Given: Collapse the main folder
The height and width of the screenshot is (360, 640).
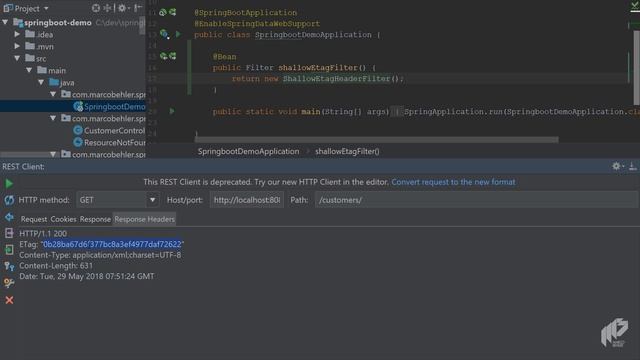Looking at the screenshot, I should 29,70.
